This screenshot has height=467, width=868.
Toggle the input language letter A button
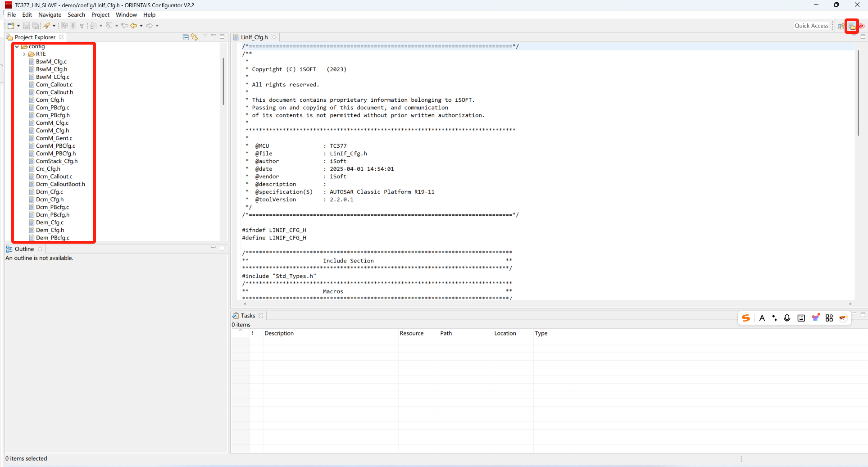tap(762, 318)
